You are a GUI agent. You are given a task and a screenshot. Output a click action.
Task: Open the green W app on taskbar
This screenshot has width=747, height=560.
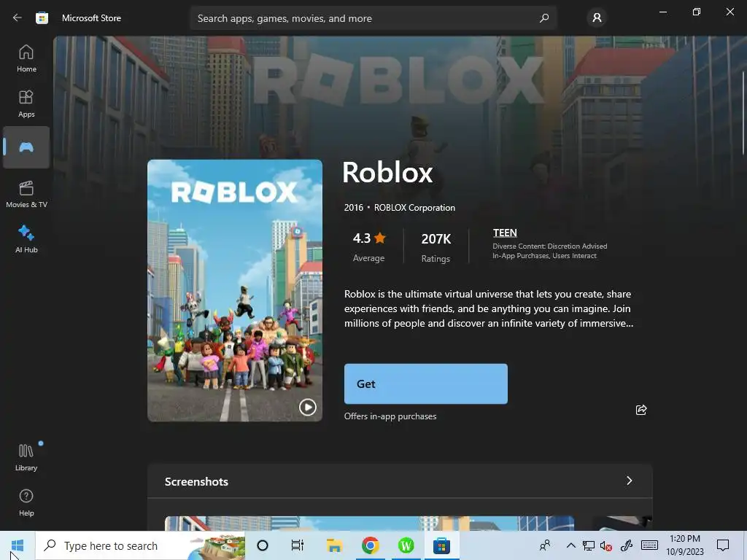pos(406,545)
